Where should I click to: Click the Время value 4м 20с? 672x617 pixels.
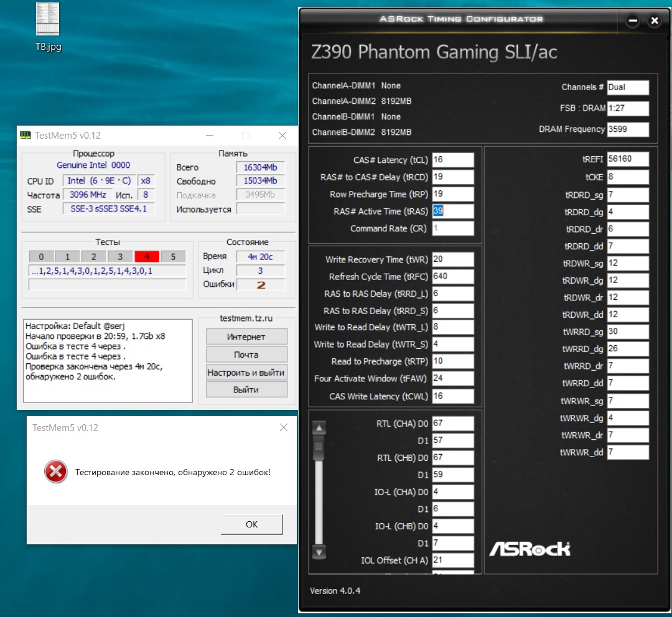pos(261,257)
